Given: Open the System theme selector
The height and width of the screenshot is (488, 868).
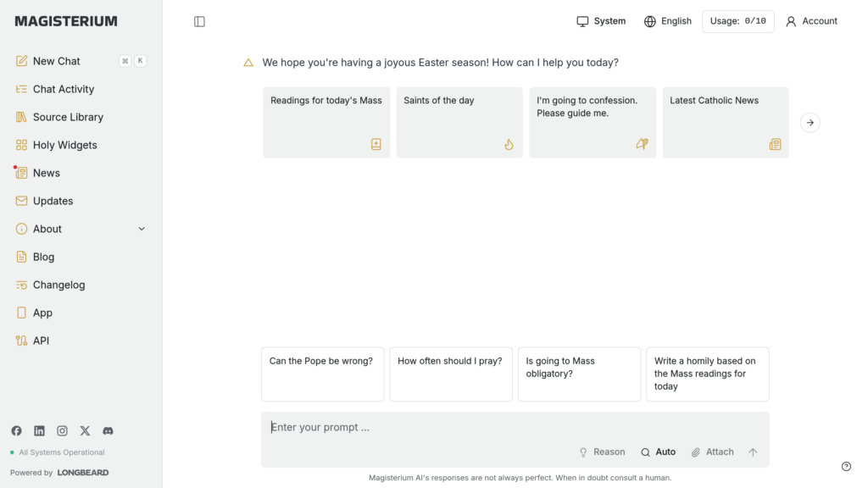Looking at the screenshot, I should pyautogui.click(x=601, y=21).
